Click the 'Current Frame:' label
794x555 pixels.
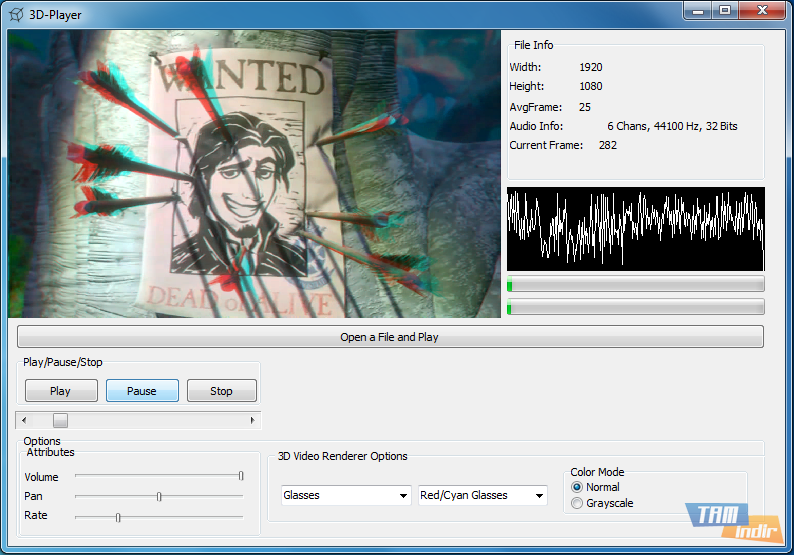pos(546,145)
